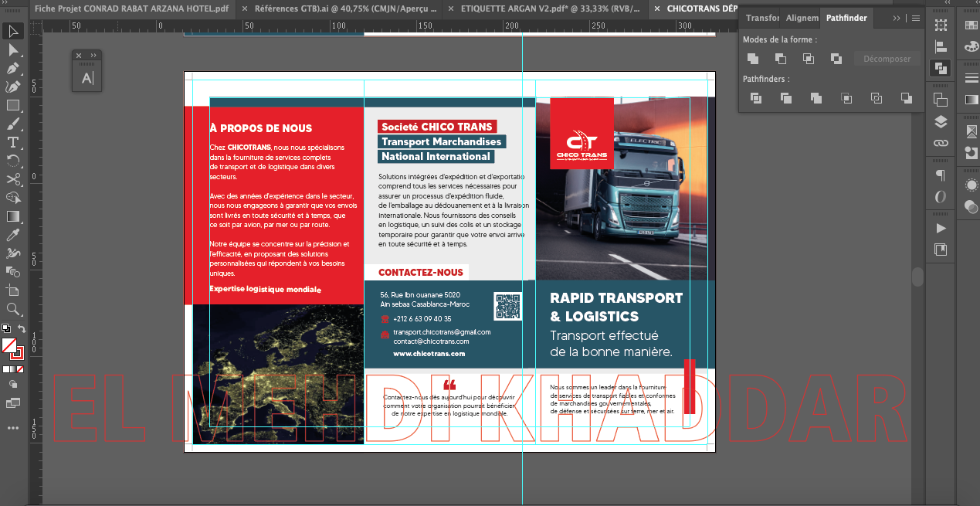
Task: Open the Gradient panel icon in dock
Action: tap(971, 100)
